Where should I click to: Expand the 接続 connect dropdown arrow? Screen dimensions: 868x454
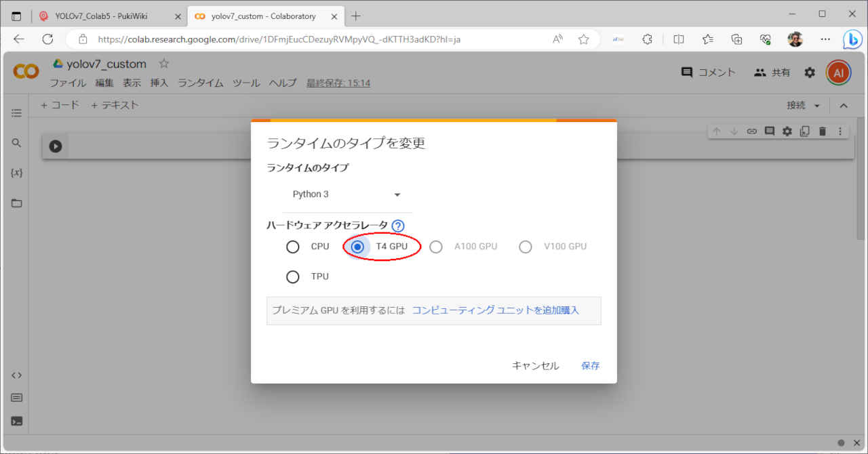(x=816, y=106)
